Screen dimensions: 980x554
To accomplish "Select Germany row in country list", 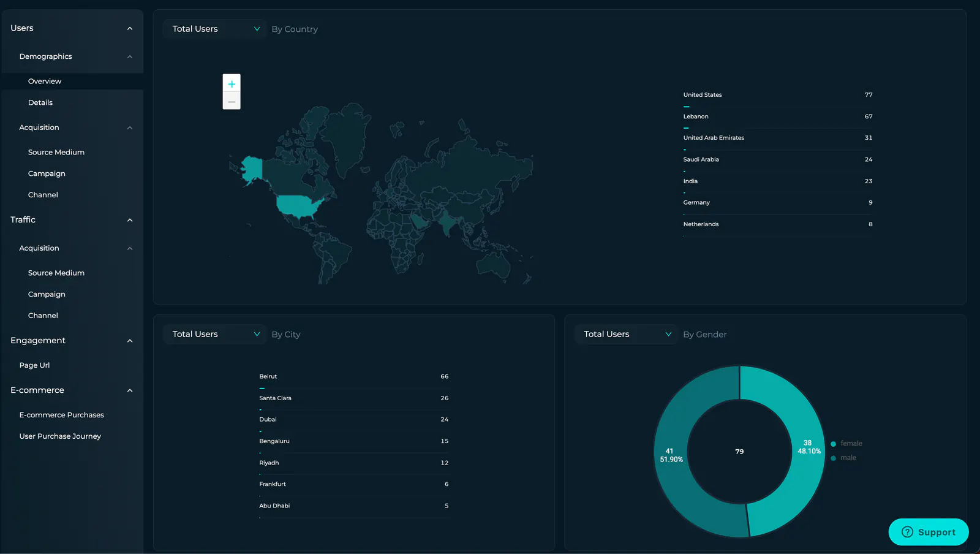I will click(x=778, y=203).
